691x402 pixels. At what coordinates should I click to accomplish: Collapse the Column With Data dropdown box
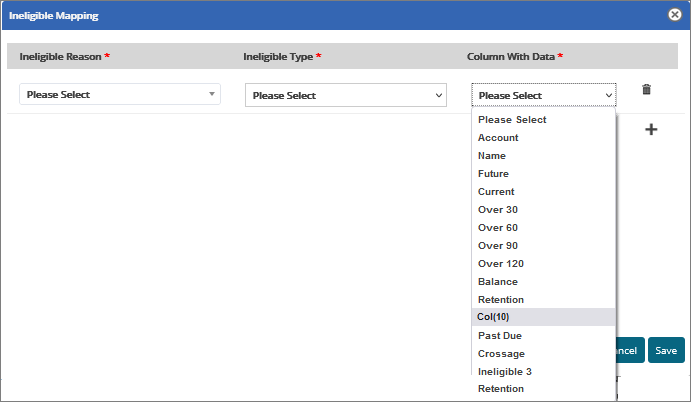click(544, 96)
